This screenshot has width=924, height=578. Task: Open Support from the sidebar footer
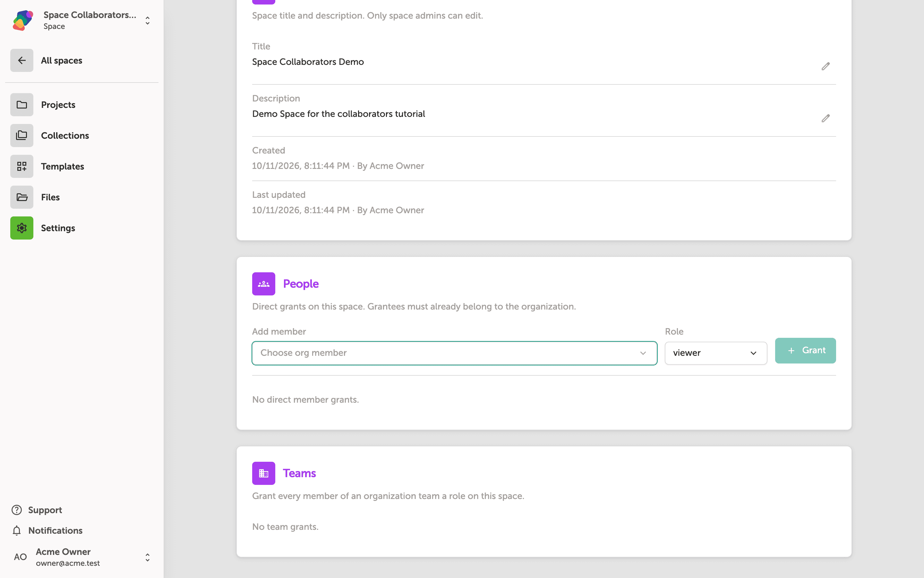coord(45,510)
